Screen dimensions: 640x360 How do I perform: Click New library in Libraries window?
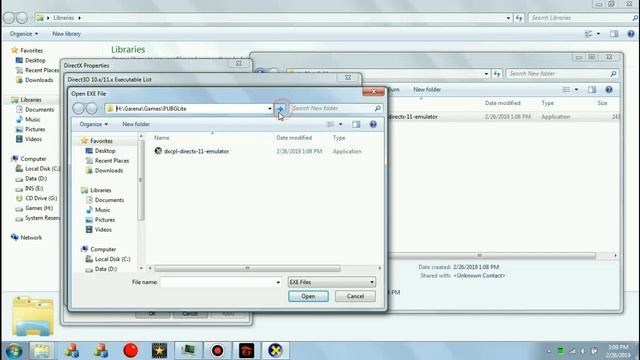[x=67, y=34]
